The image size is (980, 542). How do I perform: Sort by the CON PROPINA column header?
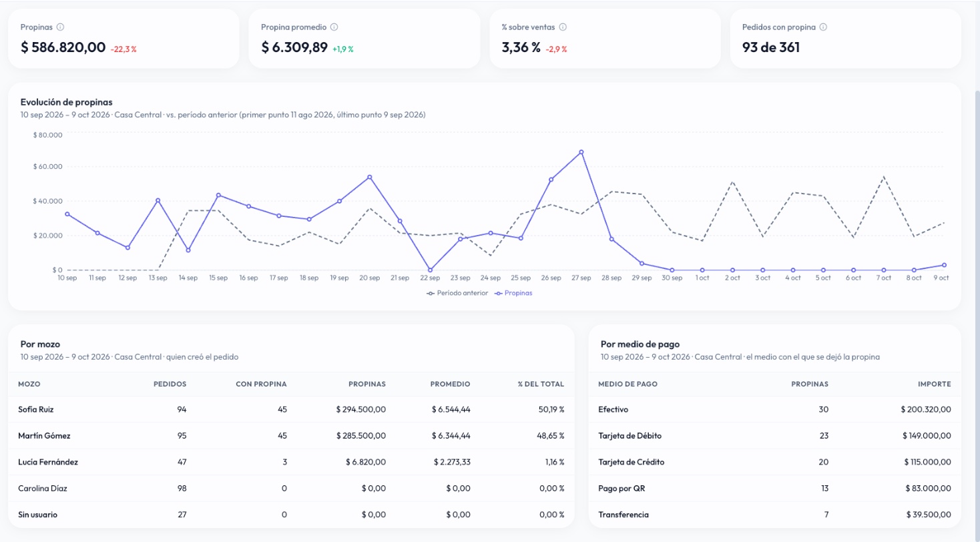click(x=262, y=384)
